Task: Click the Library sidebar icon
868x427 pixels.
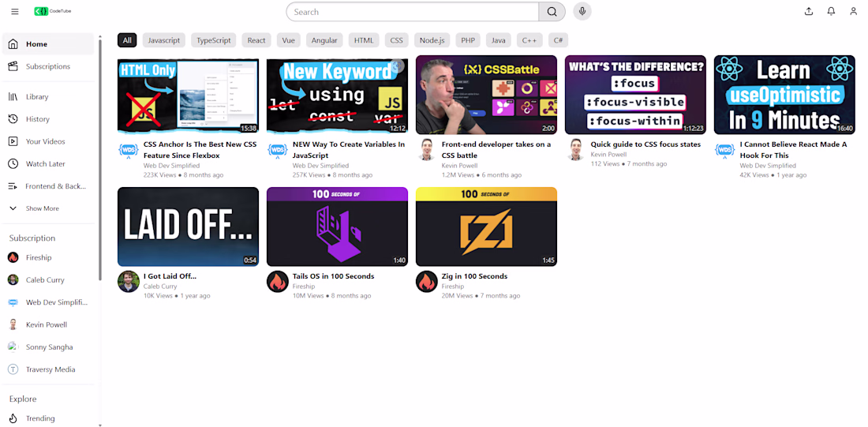Action: (13, 97)
